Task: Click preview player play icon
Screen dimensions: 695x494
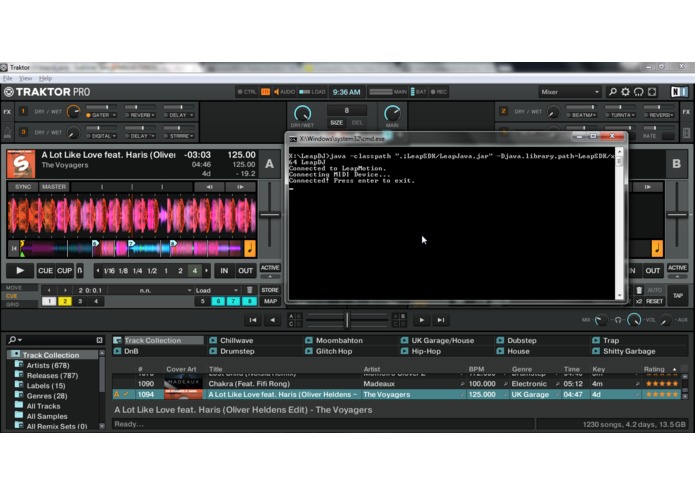Action: click(422, 320)
